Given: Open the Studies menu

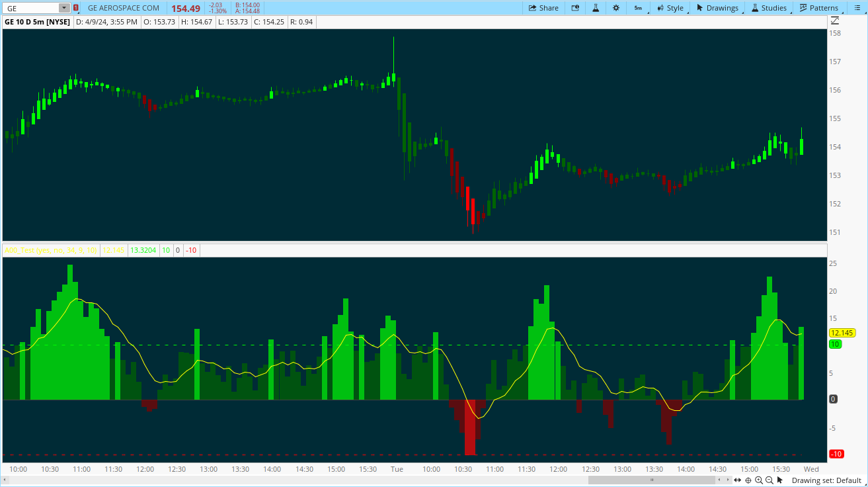Looking at the screenshot, I should [769, 8].
